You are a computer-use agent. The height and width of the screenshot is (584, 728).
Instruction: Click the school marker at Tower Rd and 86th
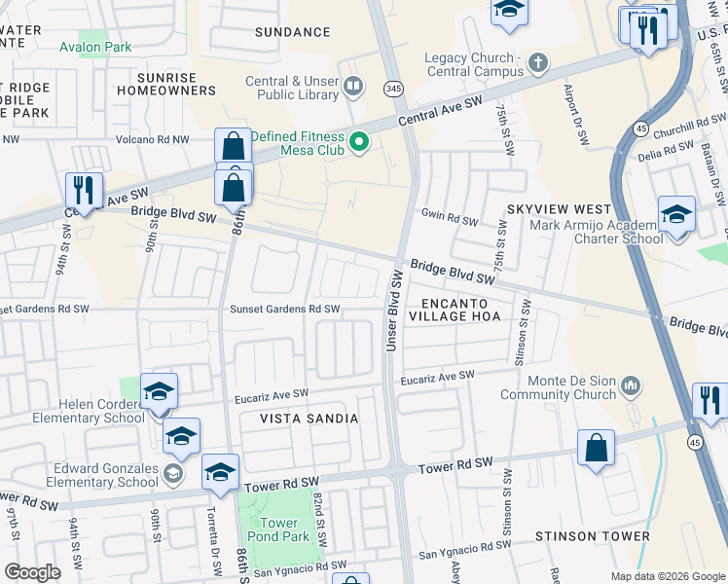tap(221, 476)
